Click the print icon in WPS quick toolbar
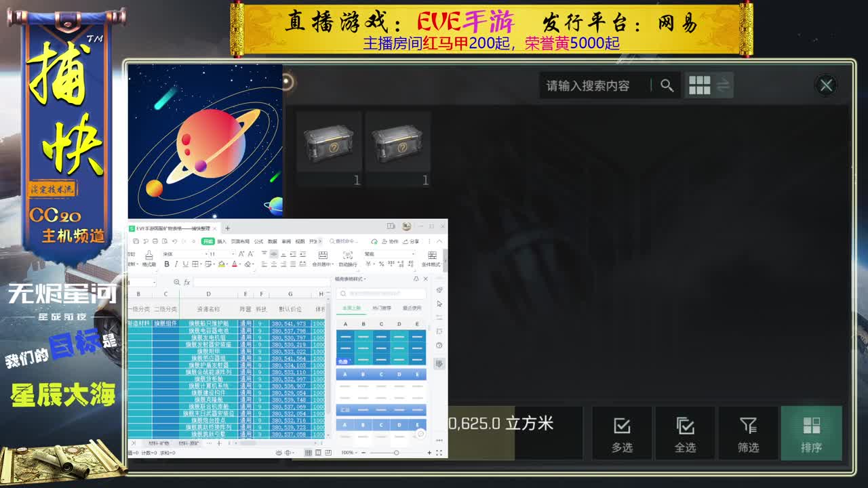 coord(155,241)
